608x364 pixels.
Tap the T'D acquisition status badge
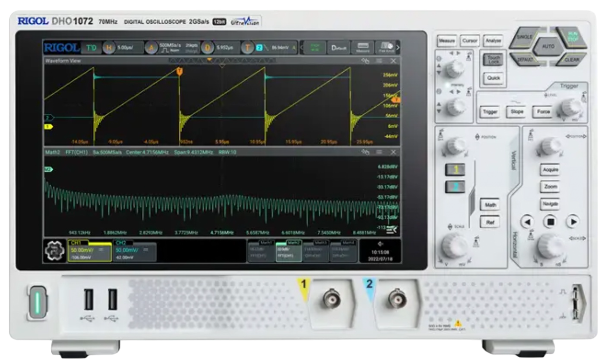point(90,48)
